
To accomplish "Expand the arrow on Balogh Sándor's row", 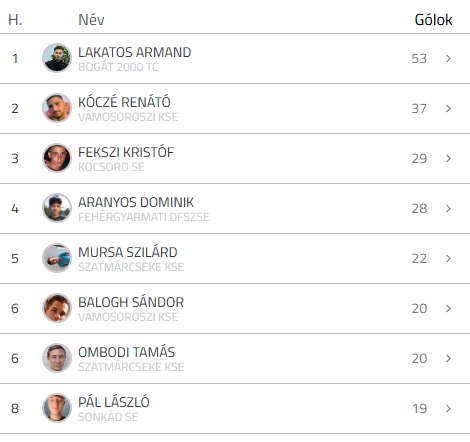I will click(x=448, y=308).
